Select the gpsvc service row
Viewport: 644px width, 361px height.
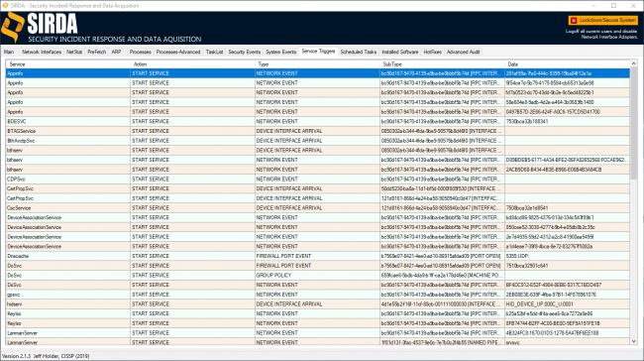click(x=317, y=295)
